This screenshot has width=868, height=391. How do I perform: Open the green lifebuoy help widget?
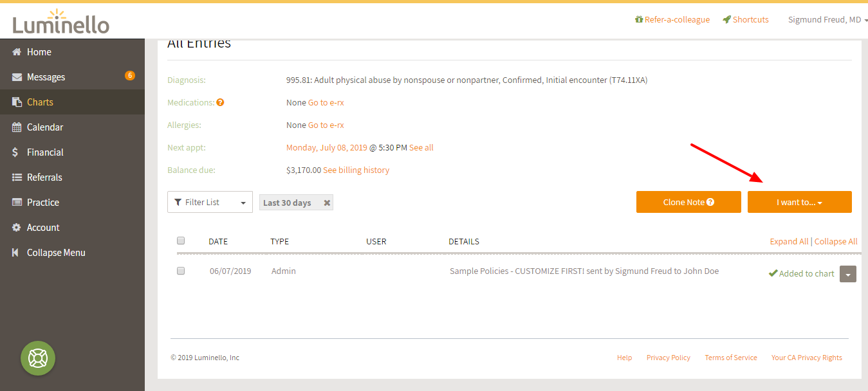38,358
